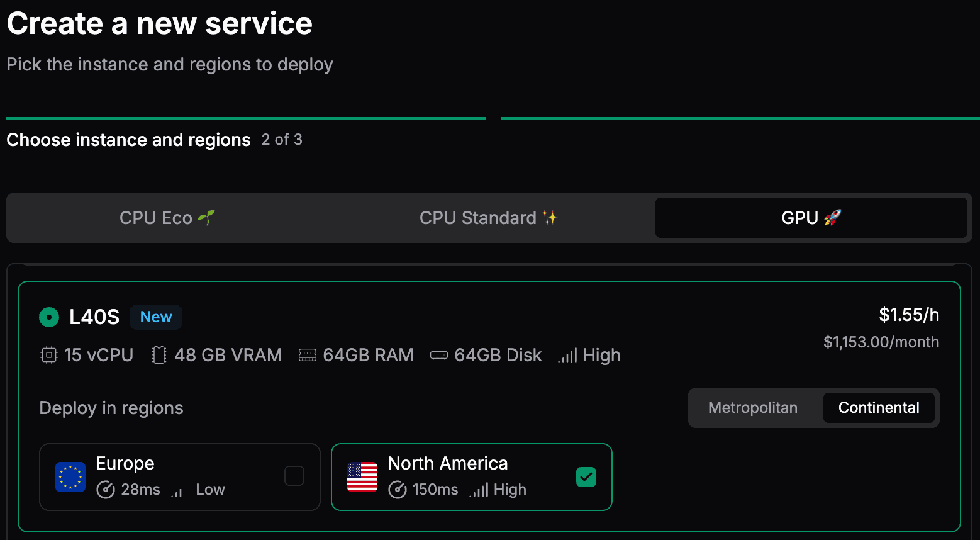
Task: Click the 64GB RAM spec text
Action: (x=368, y=355)
